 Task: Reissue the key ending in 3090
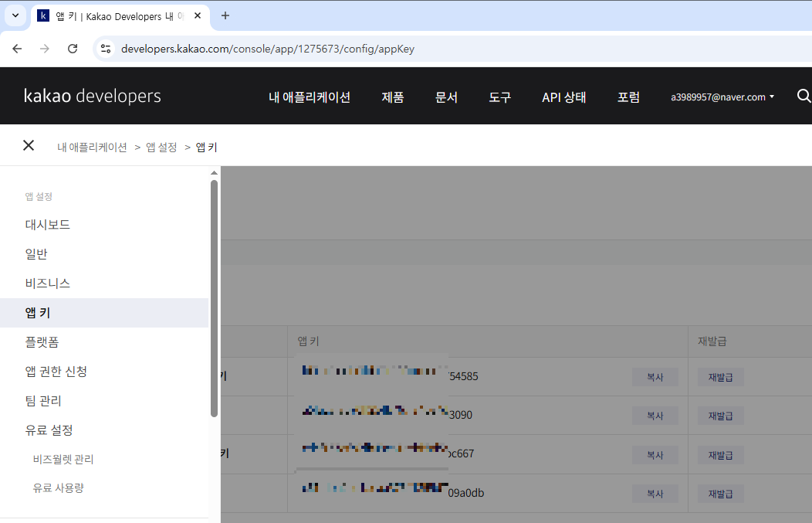[x=721, y=416]
